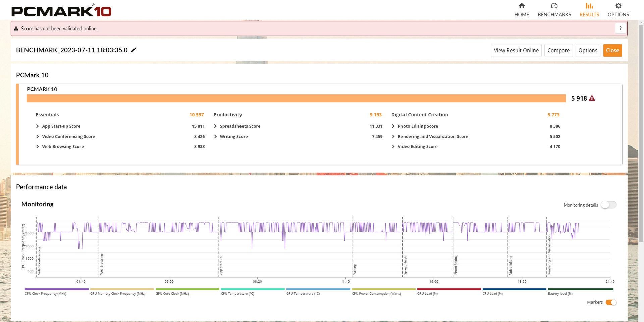Click the overall score 5 918

(x=579, y=98)
